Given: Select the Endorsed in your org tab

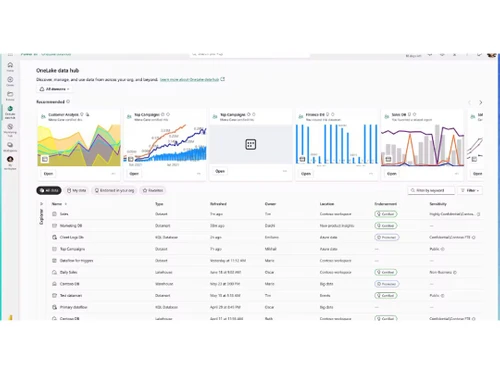Looking at the screenshot, I should point(114,190).
